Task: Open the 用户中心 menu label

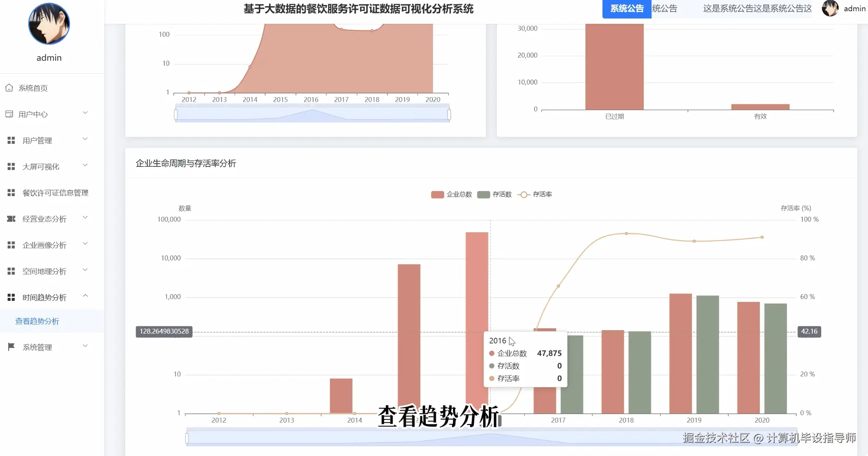Action: click(x=33, y=114)
